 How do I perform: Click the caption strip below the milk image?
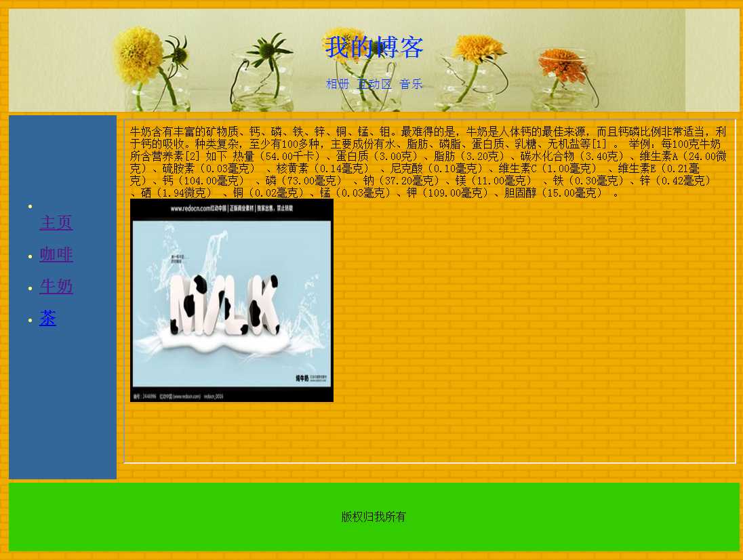[231, 395]
